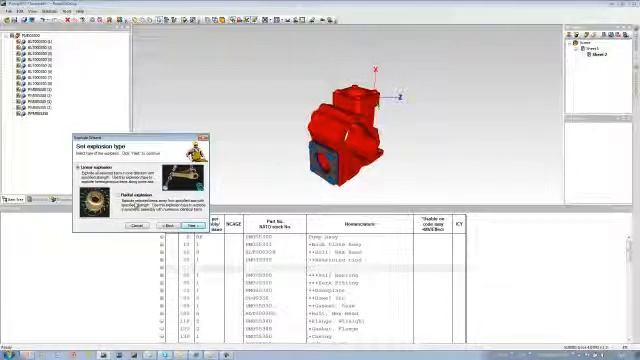Image resolution: width=640 pixels, height=360 pixels.
Task: Click the linear explosion preview image
Action: coord(183,178)
